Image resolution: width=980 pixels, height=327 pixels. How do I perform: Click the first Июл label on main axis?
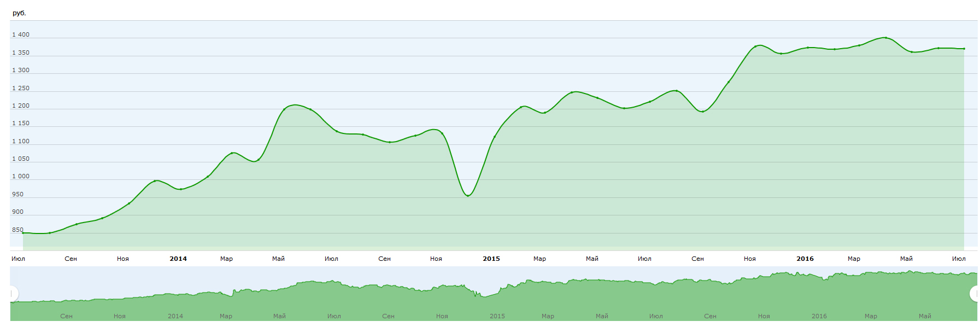(18, 259)
